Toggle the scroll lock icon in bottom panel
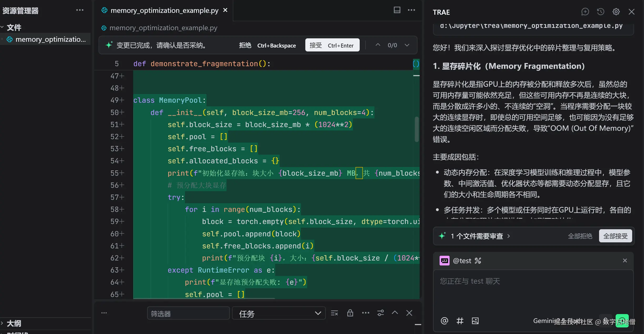Image resolution: width=644 pixels, height=334 pixels. point(350,313)
